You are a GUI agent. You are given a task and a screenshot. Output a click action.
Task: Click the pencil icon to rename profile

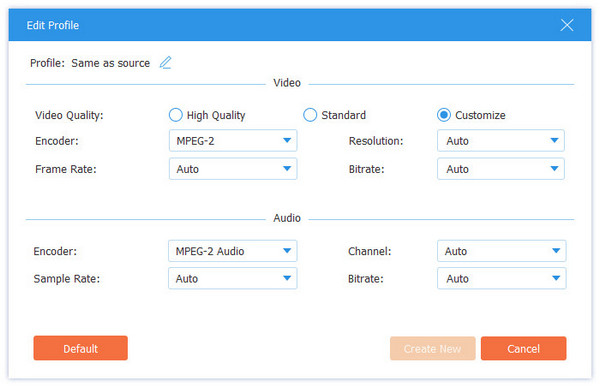pyautogui.click(x=165, y=63)
